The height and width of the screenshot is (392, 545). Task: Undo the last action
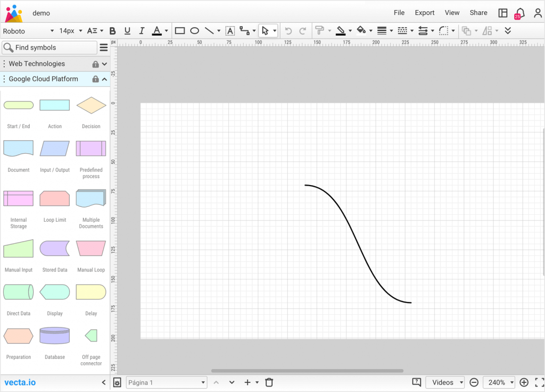[x=287, y=30]
